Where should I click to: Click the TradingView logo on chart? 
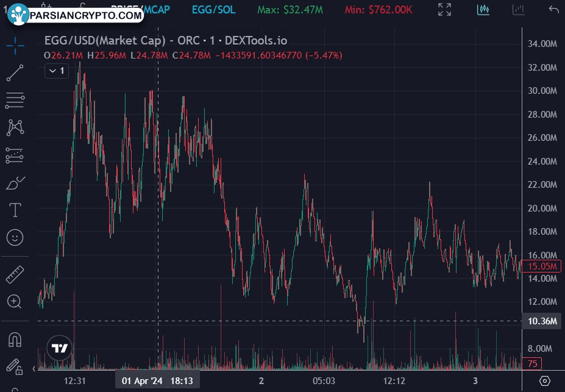[60, 349]
